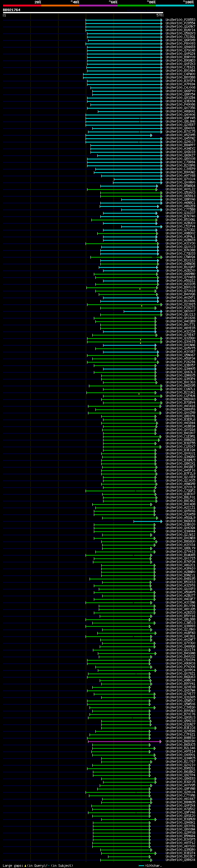The height and width of the screenshot is (868, 197).
Task: Click the UniRef100_B3QMU9 label
Action: [180, 819]
